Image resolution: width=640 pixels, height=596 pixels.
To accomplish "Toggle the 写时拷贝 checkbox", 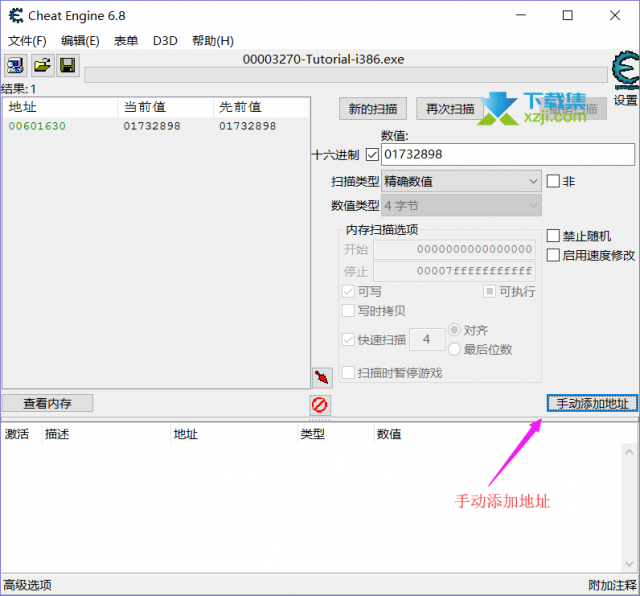I will pos(348,311).
